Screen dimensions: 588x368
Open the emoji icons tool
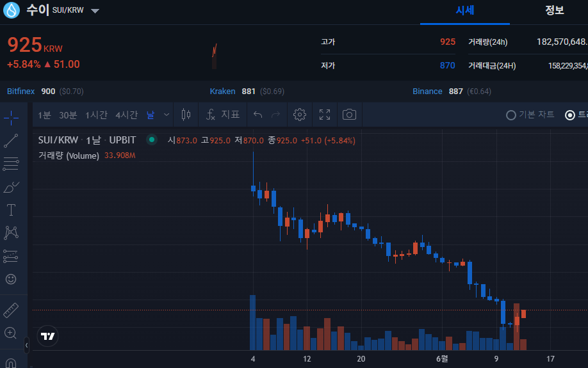coord(11,279)
